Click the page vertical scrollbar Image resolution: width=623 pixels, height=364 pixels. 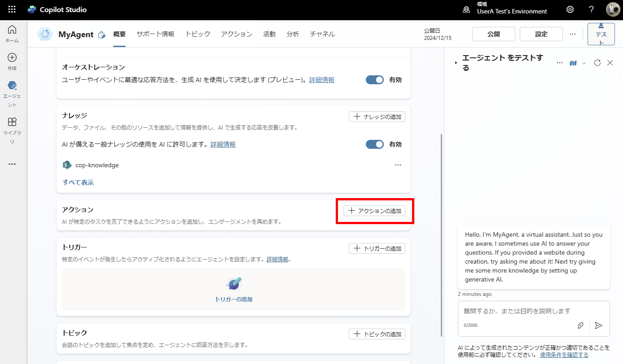click(x=442, y=233)
